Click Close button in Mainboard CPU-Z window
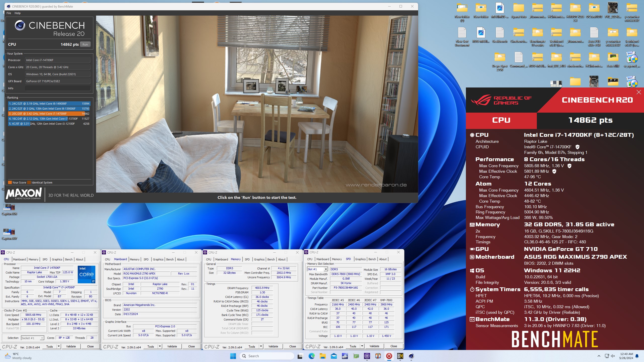644x362 pixels. tap(191, 346)
